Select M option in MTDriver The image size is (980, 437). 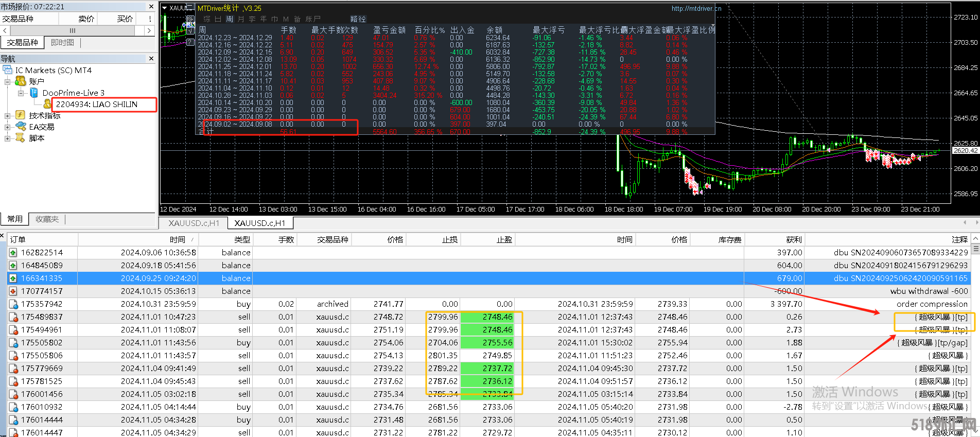(x=286, y=19)
